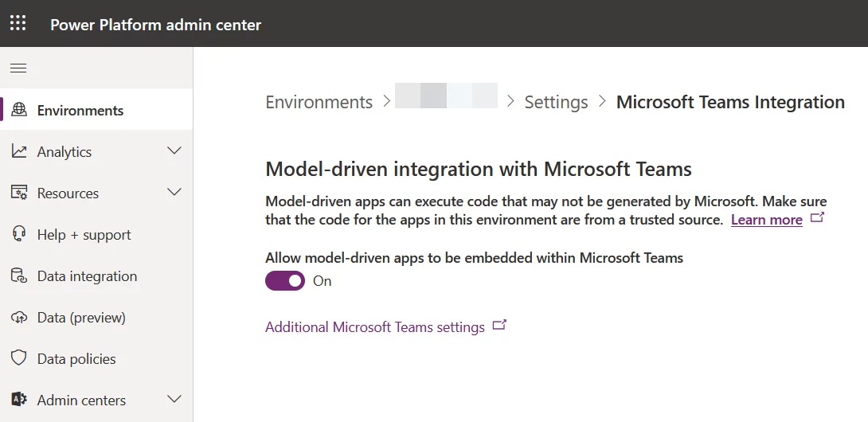Select Analytics in the sidebar
868x422 pixels.
tap(96, 151)
